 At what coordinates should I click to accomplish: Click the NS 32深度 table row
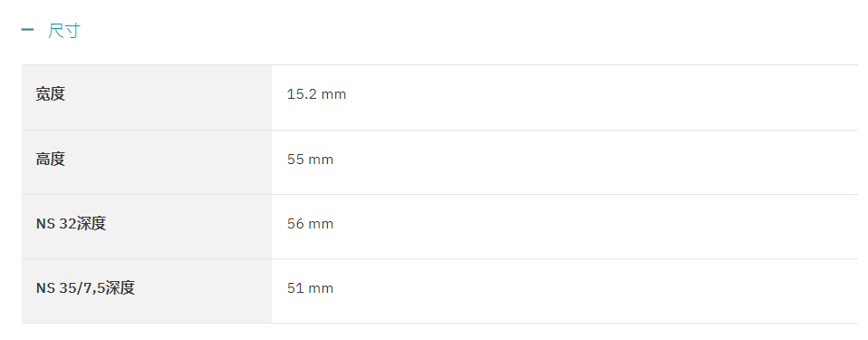tap(439, 227)
